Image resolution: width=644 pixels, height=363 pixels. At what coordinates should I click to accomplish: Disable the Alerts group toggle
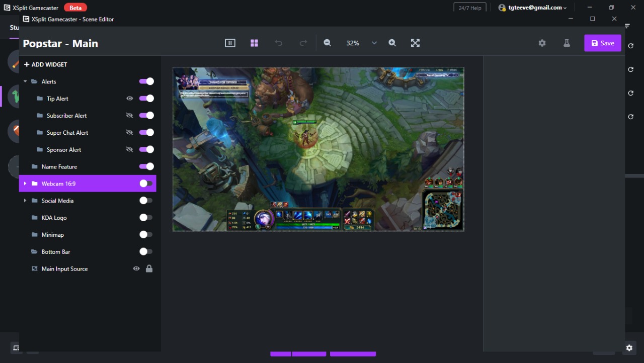point(146,81)
